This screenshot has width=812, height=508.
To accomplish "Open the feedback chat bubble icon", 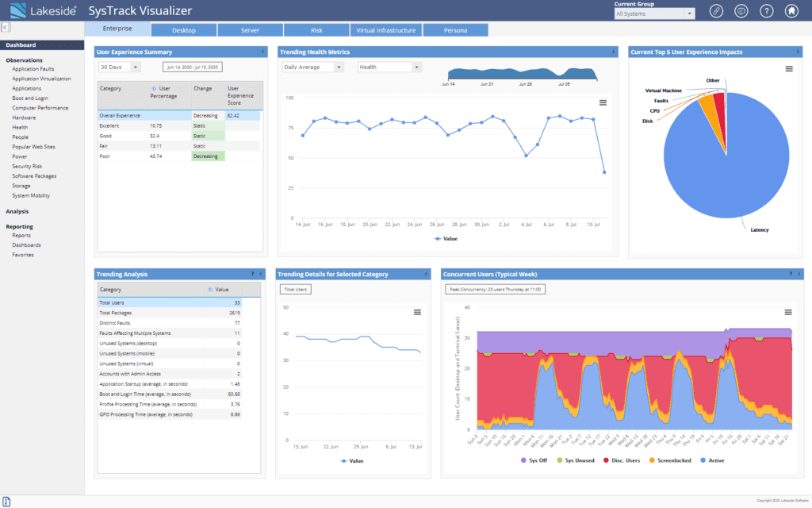I will pos(741,11).
